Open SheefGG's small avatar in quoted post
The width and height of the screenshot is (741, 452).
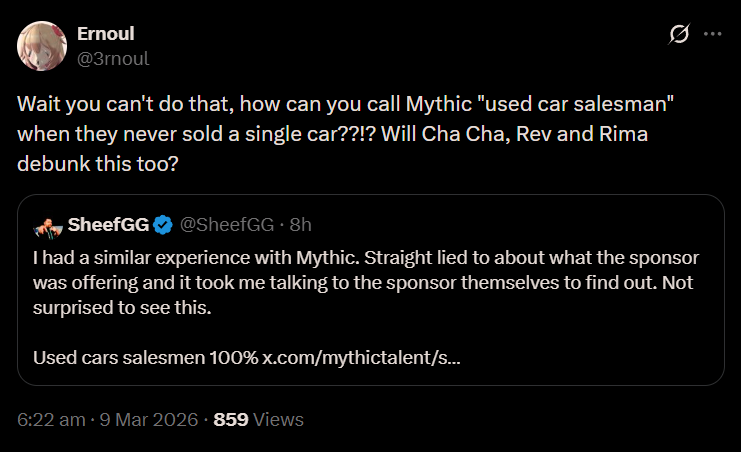(46, 222)
